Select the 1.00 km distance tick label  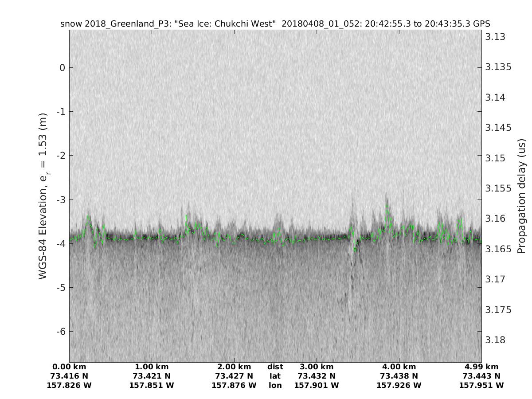click(152, 367)
